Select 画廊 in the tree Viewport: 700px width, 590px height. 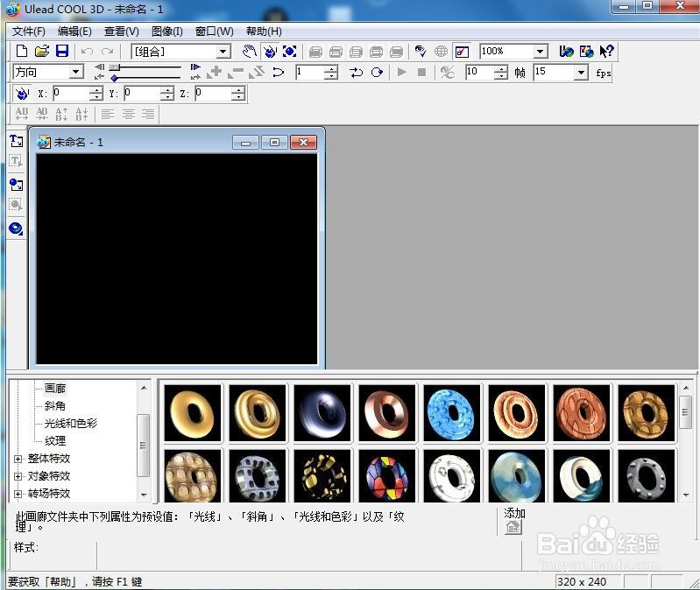coord(55,389)
